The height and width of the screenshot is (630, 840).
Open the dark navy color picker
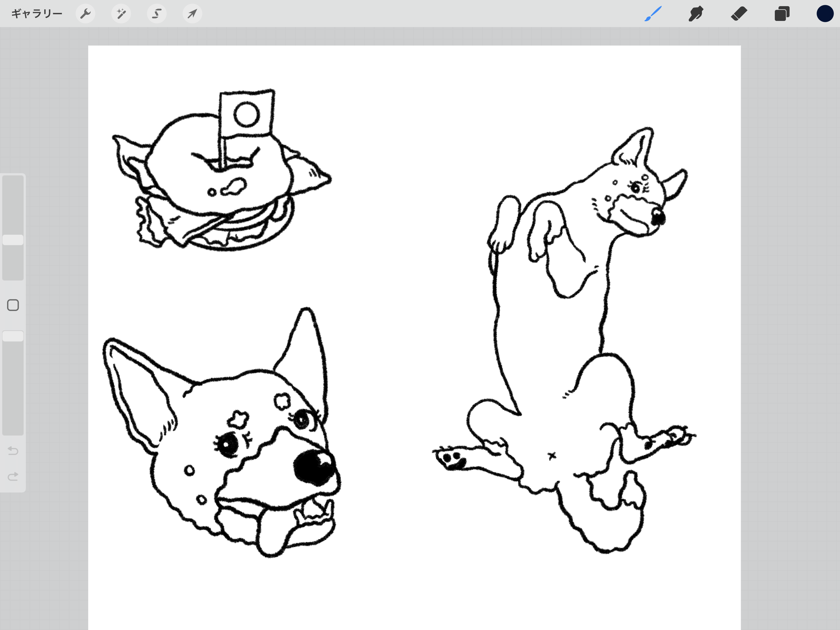[825, 14]
